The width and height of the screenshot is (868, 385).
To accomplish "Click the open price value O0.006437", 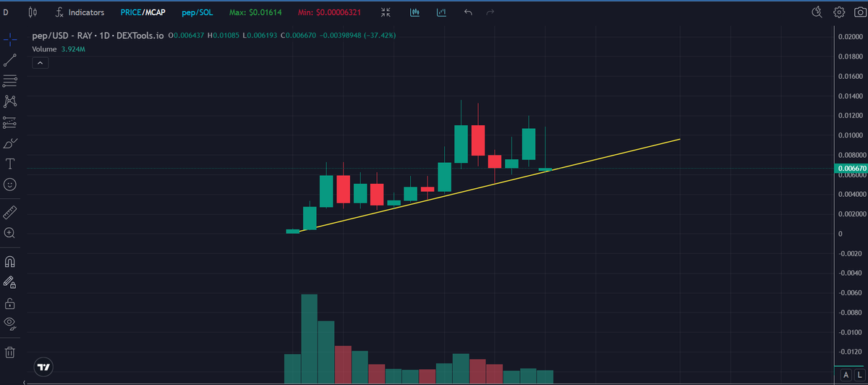I will point(186,35).
